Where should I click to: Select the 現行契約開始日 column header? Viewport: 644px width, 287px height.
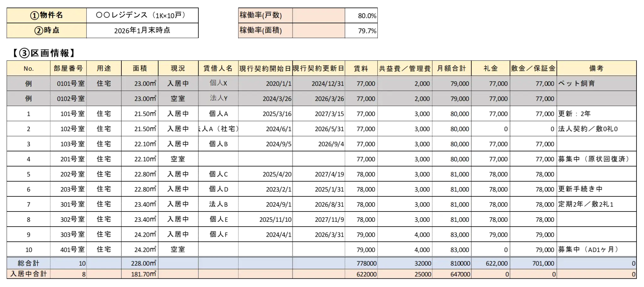[x=265, y=68]
